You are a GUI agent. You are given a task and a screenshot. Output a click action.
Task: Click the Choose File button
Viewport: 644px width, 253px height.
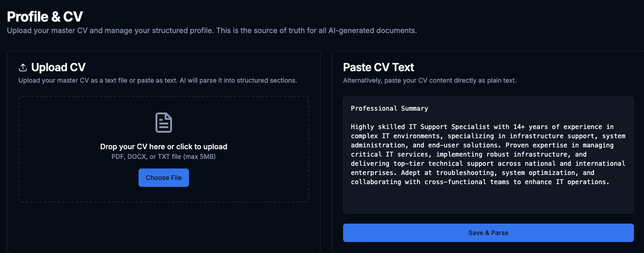point(164,178)
